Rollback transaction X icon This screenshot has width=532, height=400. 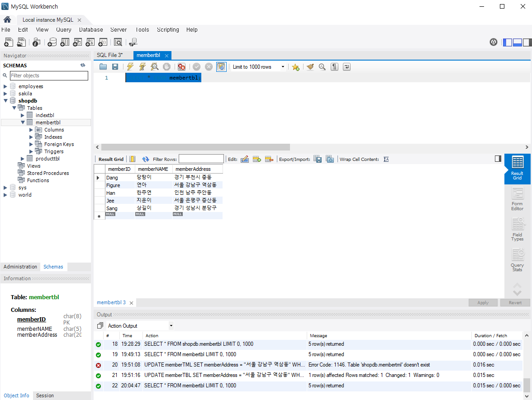[x=209, y=67]
